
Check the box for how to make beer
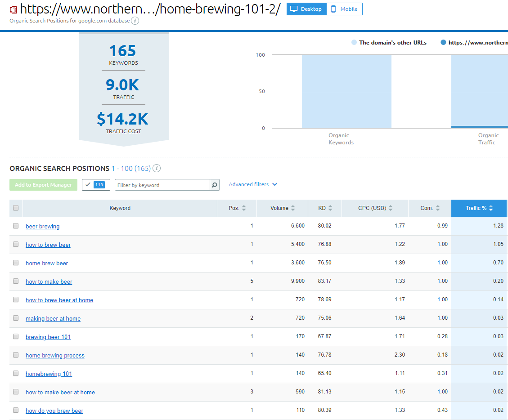click(x=16, y=281)
